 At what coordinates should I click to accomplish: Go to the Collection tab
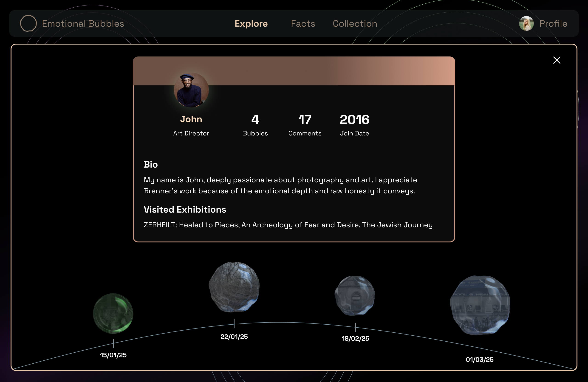pyautogui.click(x=355, y=24)
